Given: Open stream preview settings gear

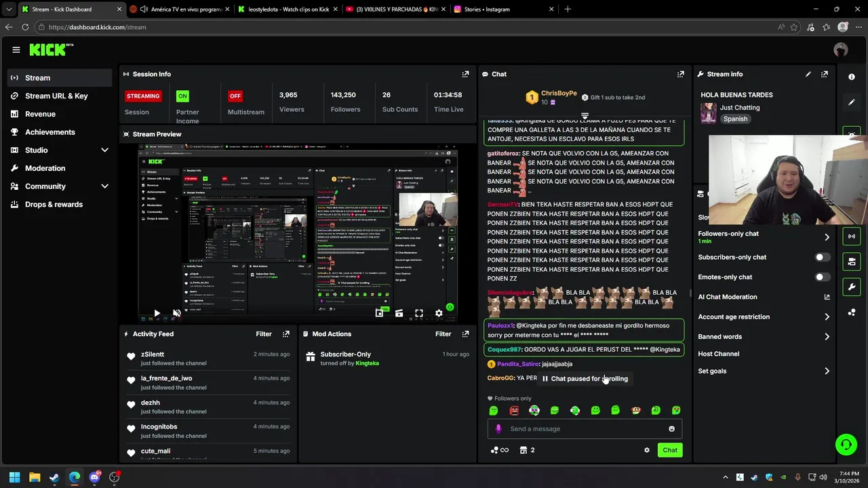Looking at the screenshot, I should coord(439,313).
